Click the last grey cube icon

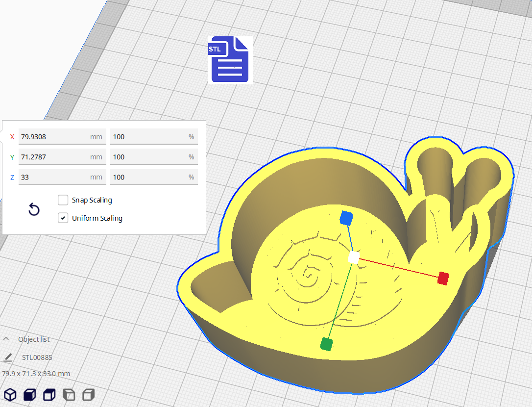(x=88, y=395)
